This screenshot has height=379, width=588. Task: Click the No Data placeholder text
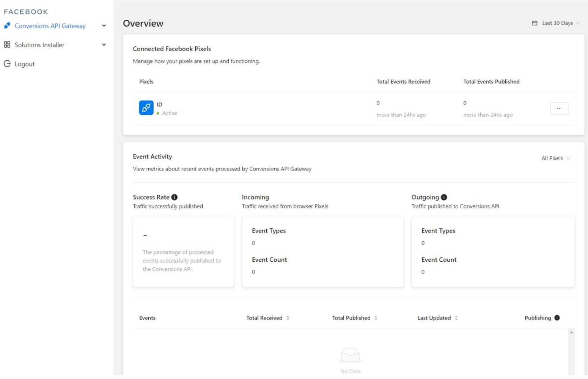pyautogui.click(x=350, y=371)
